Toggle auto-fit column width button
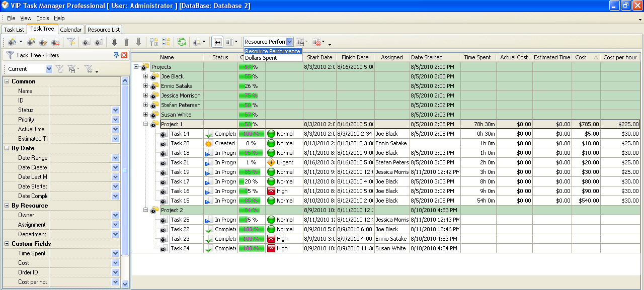 point(217,42)
